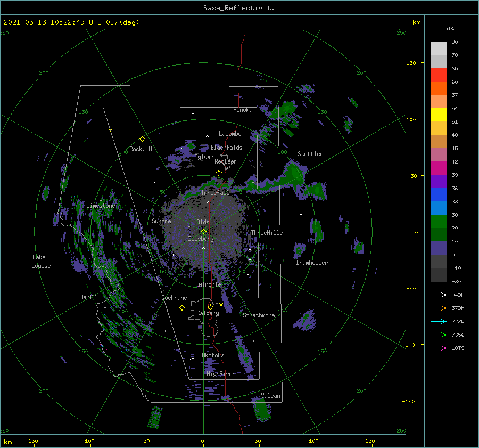Click the yellow diamond marker inside Calgary

pos(210,307)
